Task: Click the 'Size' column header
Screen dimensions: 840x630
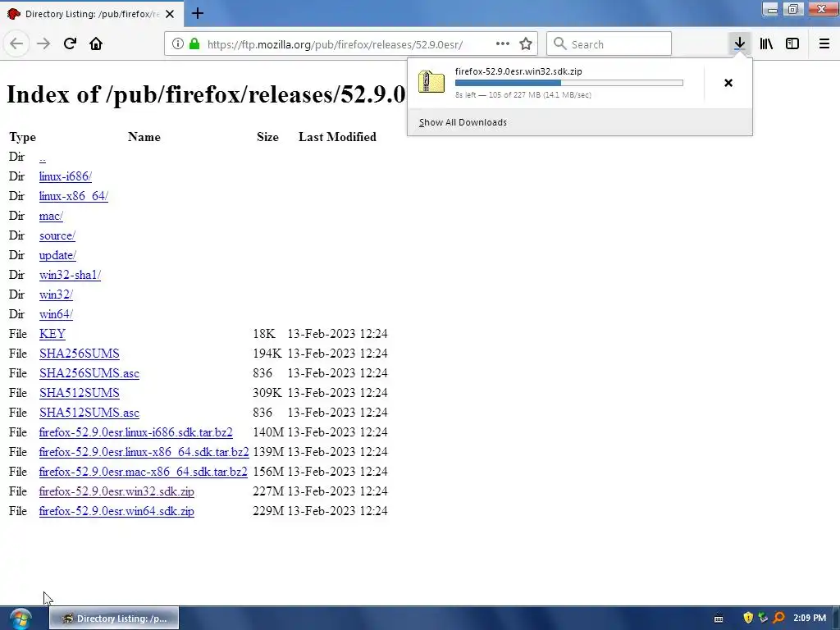Action: pyautogui.click(x=267, y=137)
